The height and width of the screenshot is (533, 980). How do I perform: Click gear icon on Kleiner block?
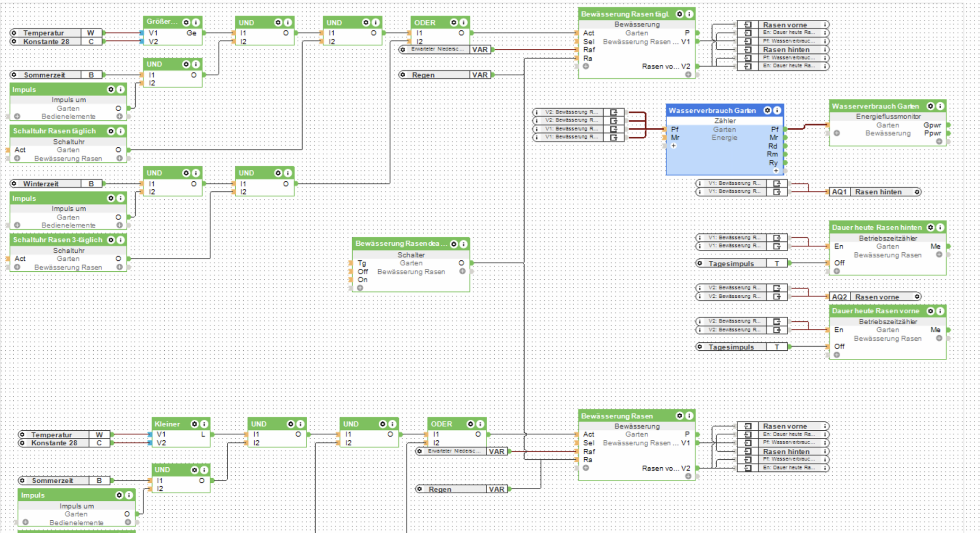(195, 424)
